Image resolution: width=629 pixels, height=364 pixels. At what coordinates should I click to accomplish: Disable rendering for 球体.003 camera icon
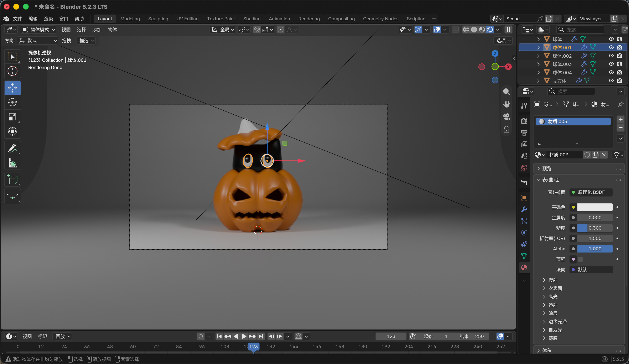619,64
